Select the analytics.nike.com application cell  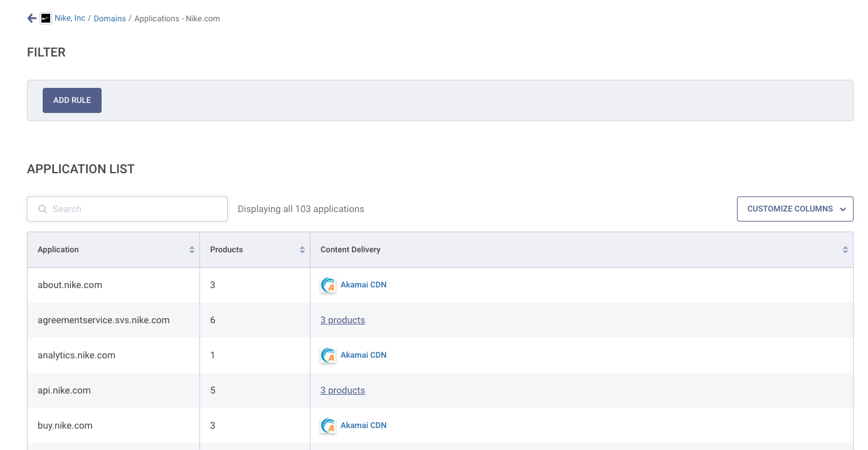point(77,355)
